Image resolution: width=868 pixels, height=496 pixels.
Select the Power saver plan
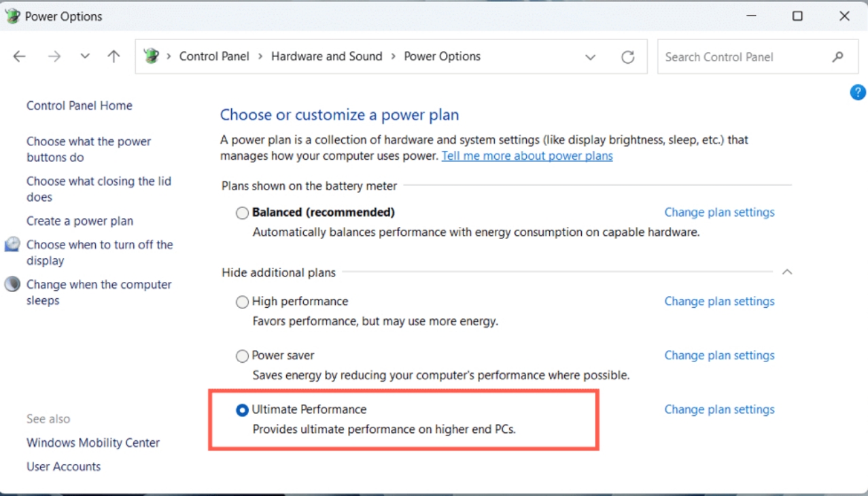(x=242, y=356)
